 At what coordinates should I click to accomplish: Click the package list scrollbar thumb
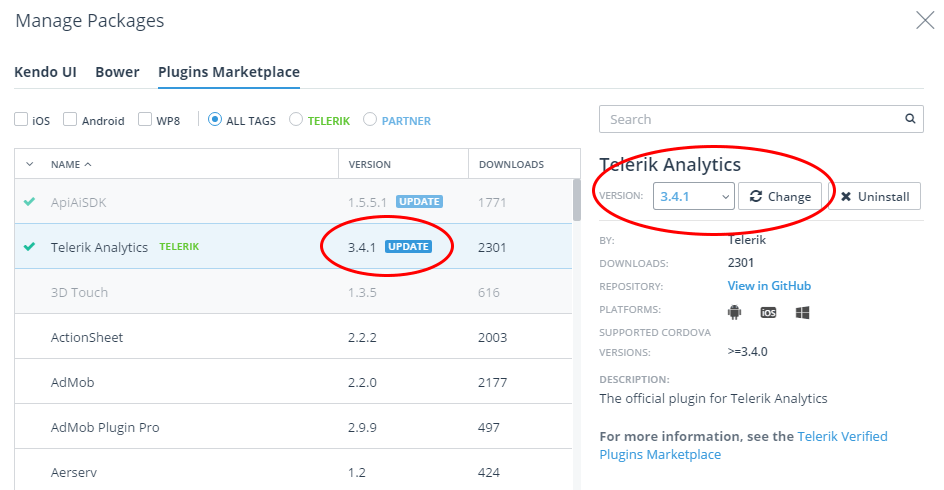coord(577,200)
